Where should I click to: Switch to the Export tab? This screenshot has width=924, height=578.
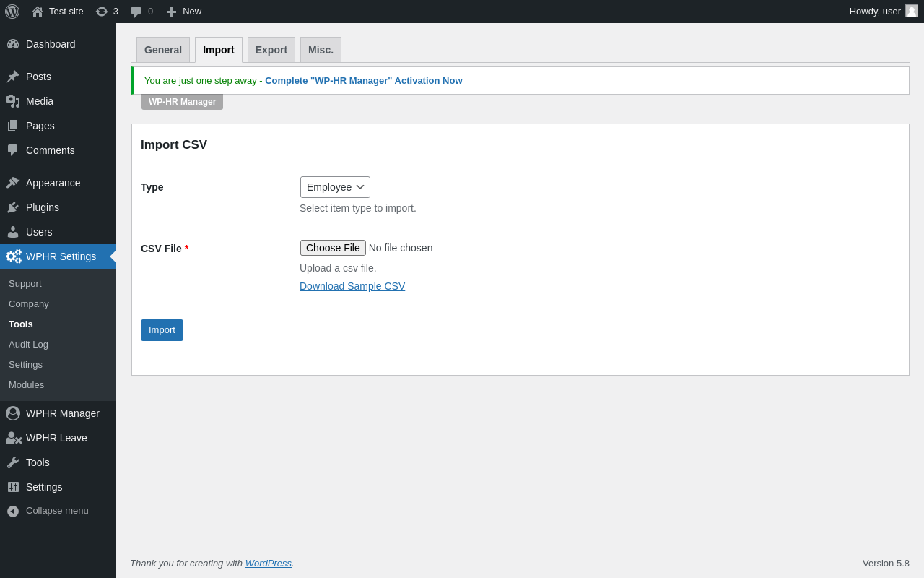tap(271, 50)
